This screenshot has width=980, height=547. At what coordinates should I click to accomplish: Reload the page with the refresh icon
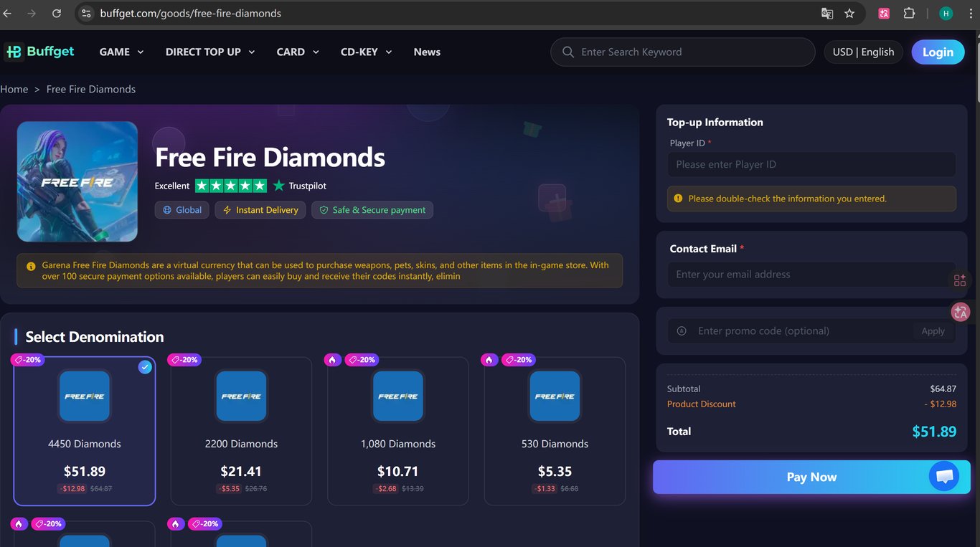coord(57,14)
